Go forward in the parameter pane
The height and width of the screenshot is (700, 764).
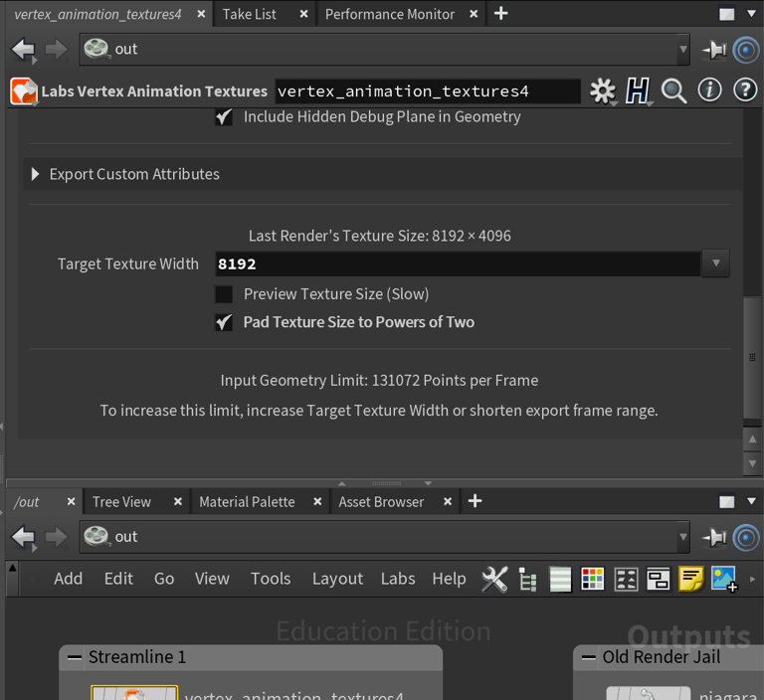pyautogui.click(x=57, y=50)
